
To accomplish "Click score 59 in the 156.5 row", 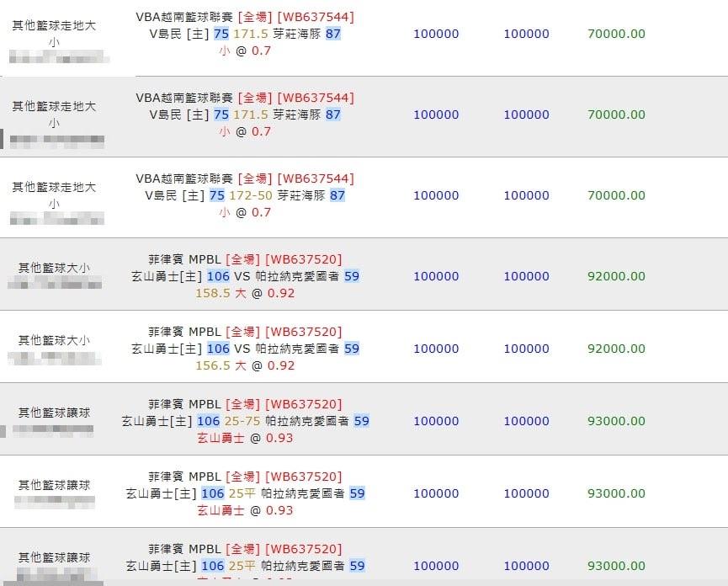I will 352,349.
